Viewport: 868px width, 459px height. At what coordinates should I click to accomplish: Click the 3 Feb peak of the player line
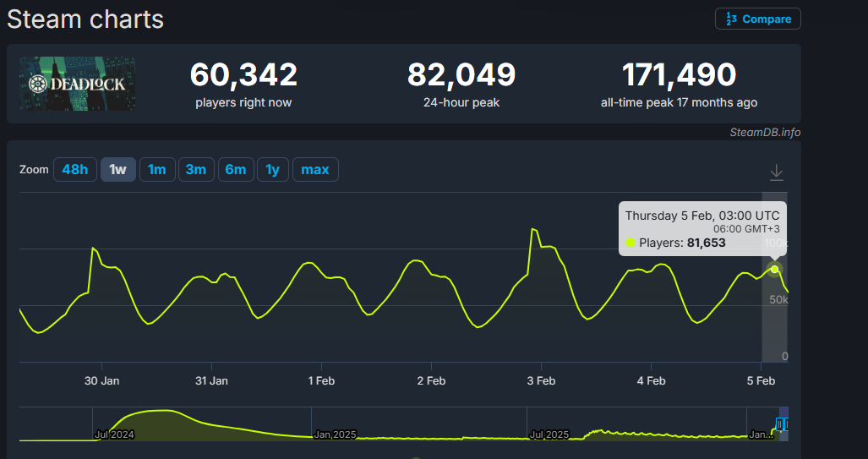(x=532, y=229)
